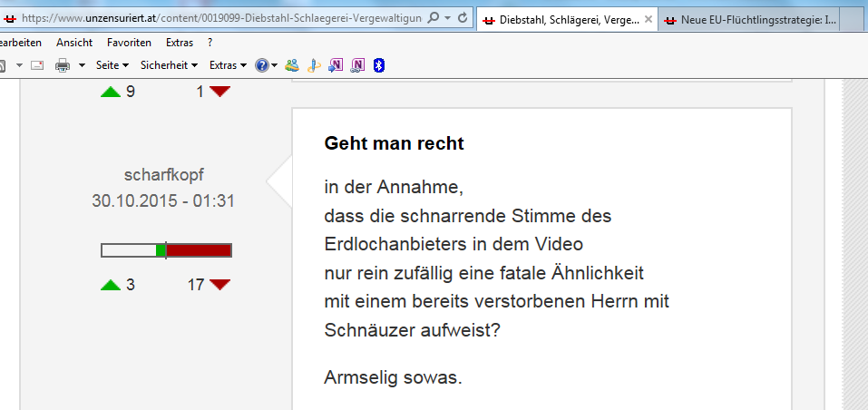The height and width of the screenshot is (410, 868).
Task: Close the Diebstahl, Schlägerei tab
Action: 649,18
